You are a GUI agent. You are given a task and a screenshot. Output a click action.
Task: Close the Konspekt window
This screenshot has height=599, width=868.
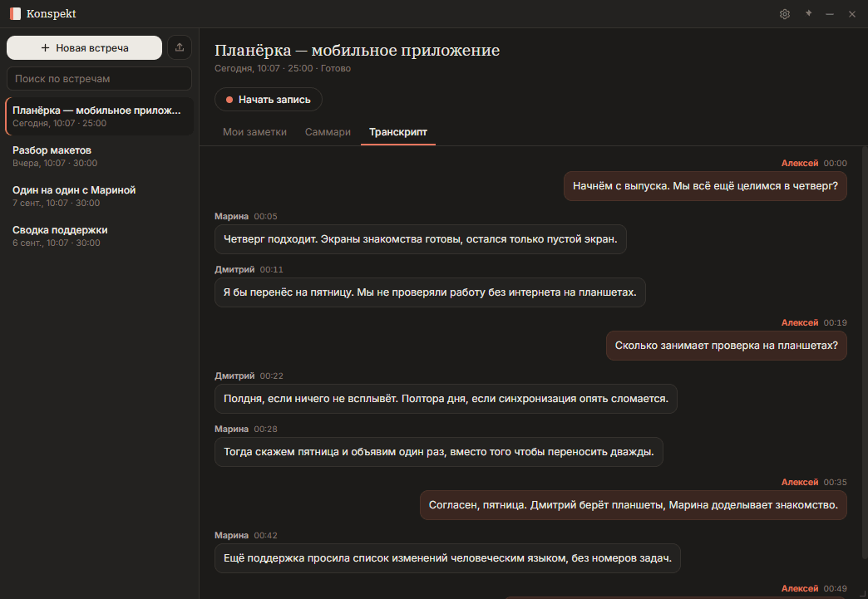[x=852, y=14]
